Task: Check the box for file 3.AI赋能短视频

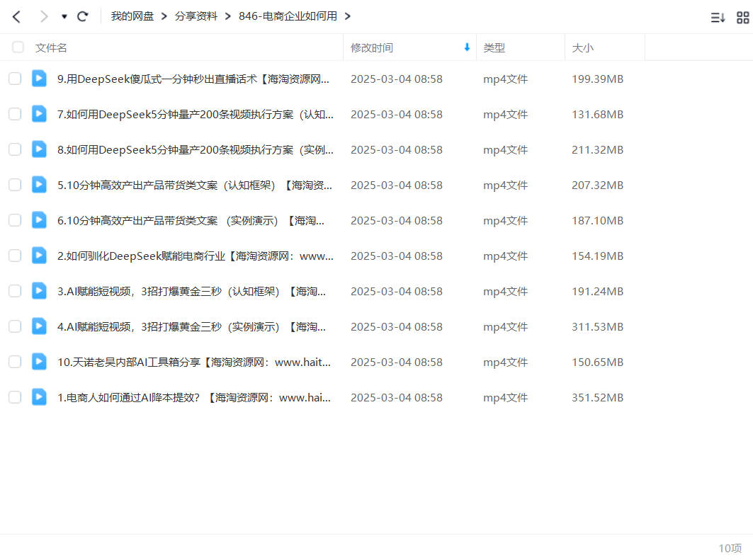Action: coord(15,291)
